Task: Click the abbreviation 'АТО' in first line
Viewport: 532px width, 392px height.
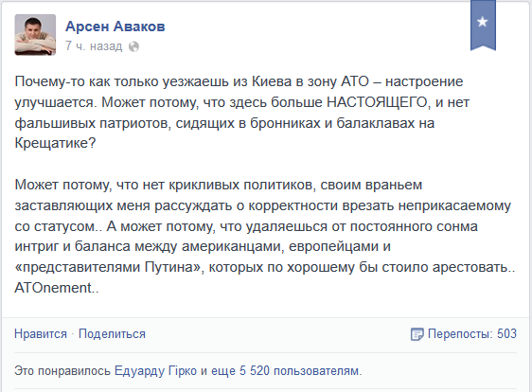Action: 355,81
